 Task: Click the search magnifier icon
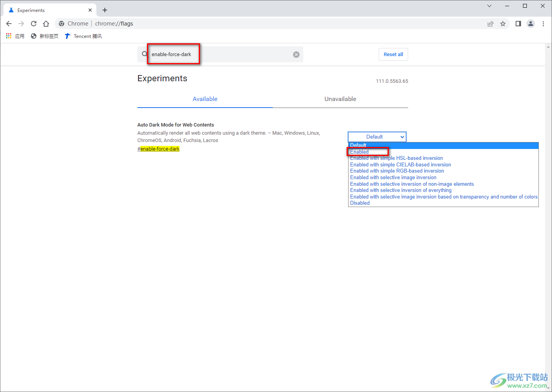click(x=145, y=54)
